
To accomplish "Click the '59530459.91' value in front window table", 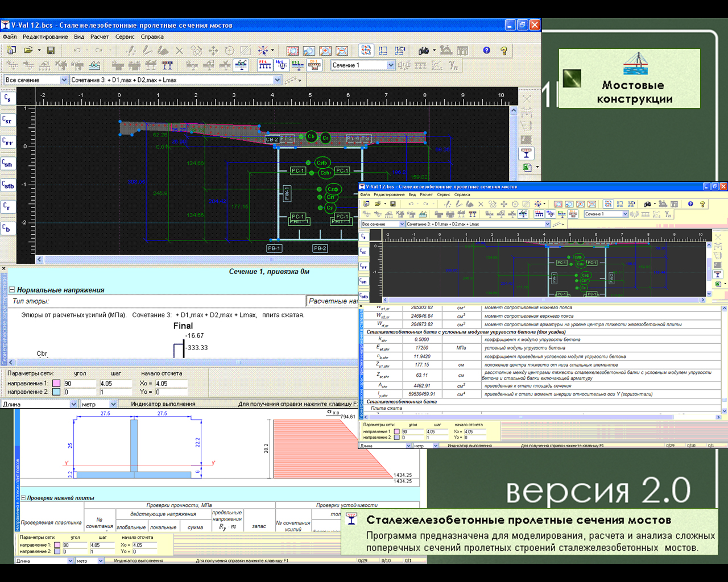I will pos(422,394).
